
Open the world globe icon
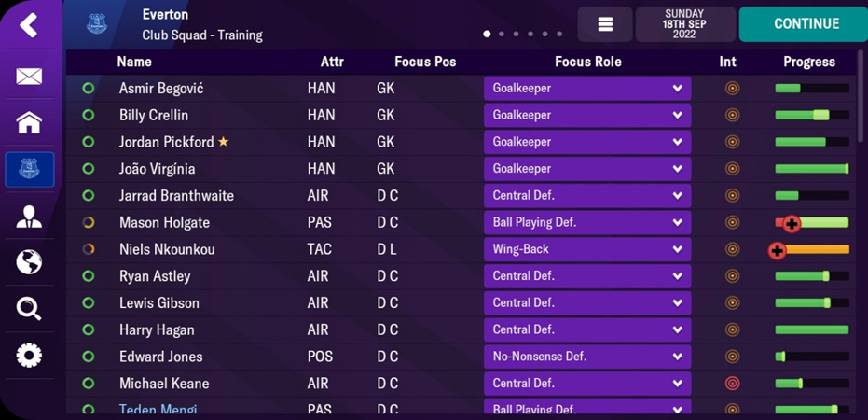[x=29, y=262]
